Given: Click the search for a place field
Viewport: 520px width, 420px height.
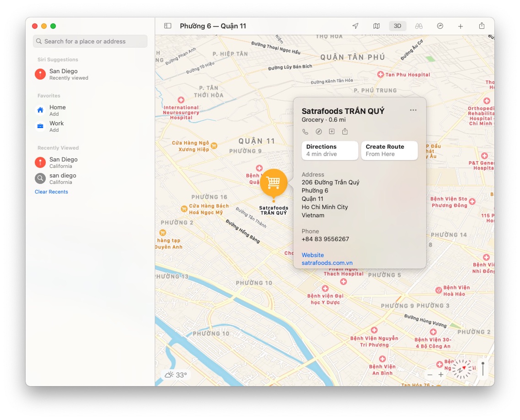Looking at the screenshot, I should click(90, 41).
